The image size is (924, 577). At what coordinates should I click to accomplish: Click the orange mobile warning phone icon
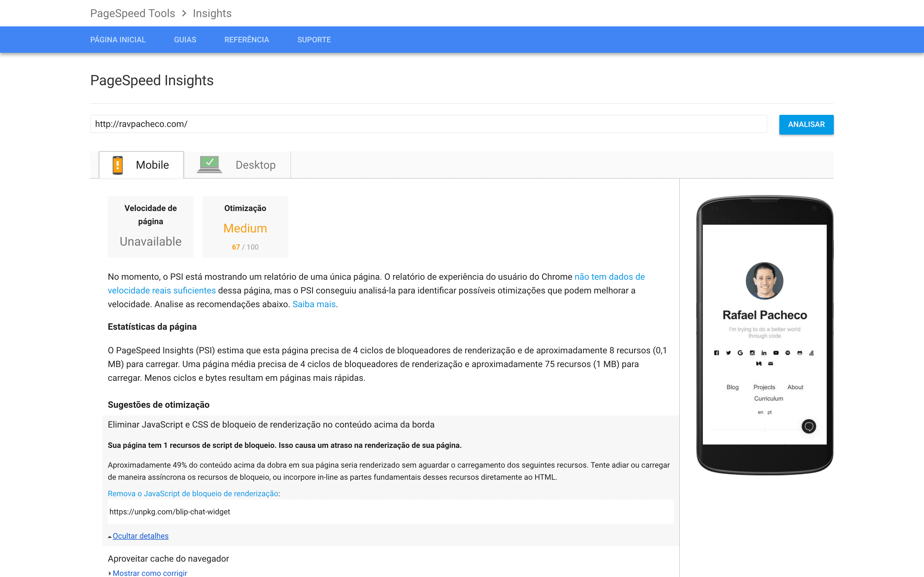coord(118,165)
